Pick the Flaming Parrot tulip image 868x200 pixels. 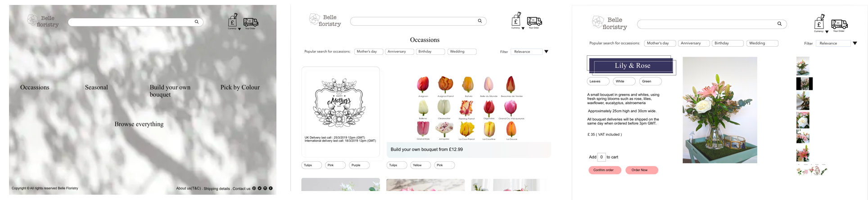466,108
